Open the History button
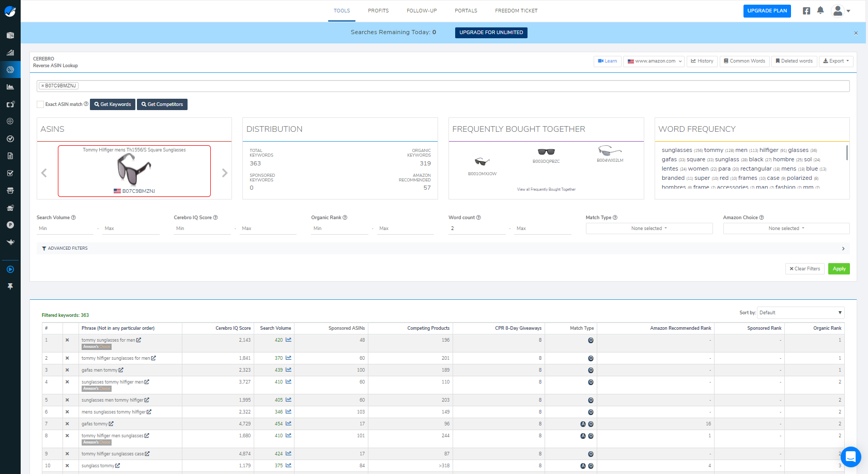 (702, 61)
